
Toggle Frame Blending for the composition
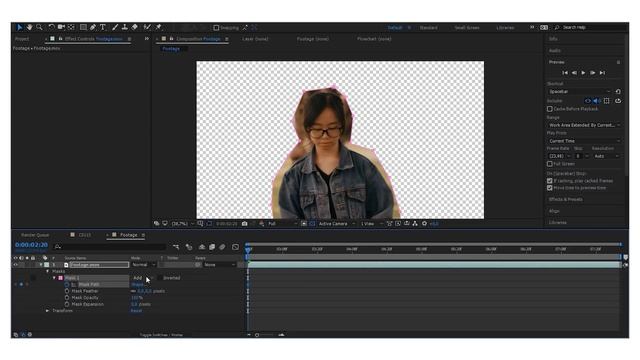212,247
